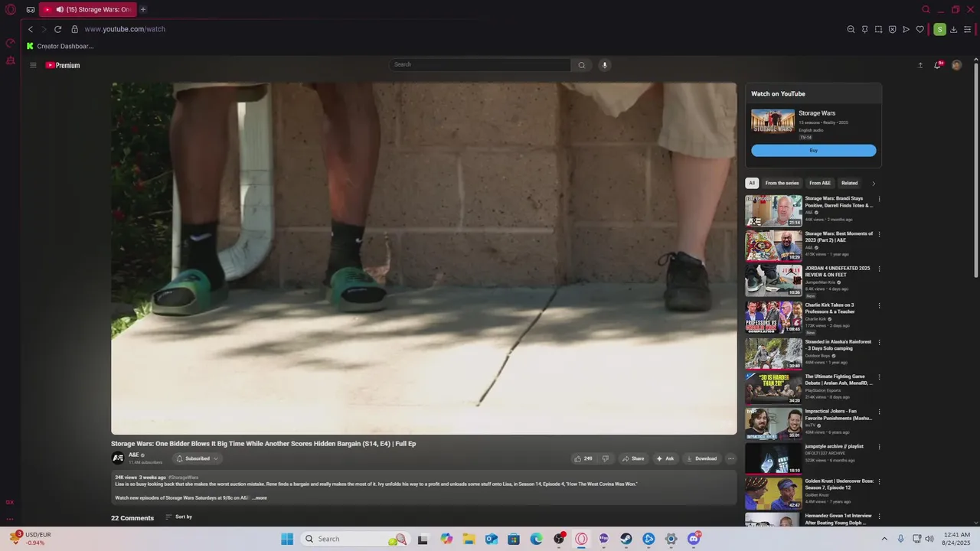Viewport: 980px width, 551px height.
Task: Open the GX Control sidebar icon
Action: point(10,43)
